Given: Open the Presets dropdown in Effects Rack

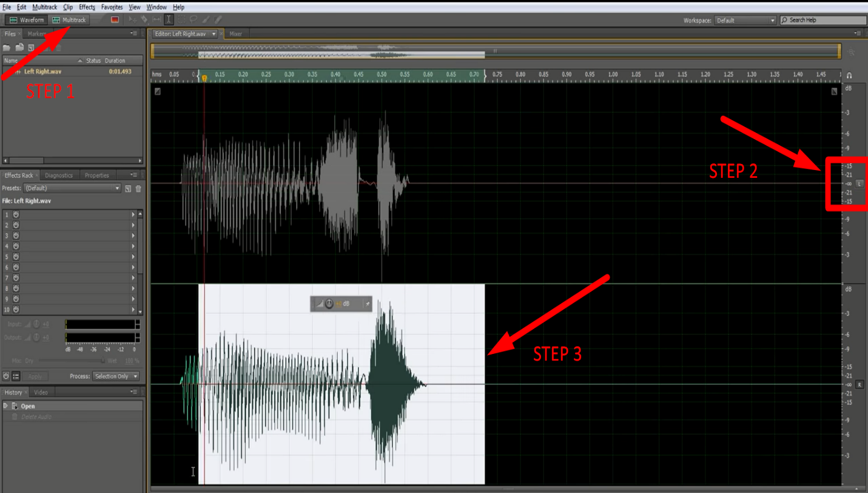Looking at the screenshot, I should point(73,188).
